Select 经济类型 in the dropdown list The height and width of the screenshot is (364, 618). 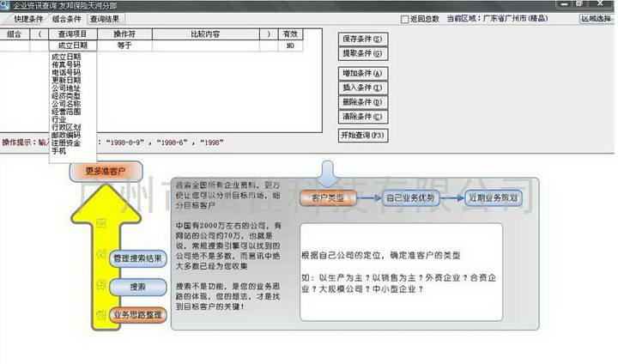(66, 96)
